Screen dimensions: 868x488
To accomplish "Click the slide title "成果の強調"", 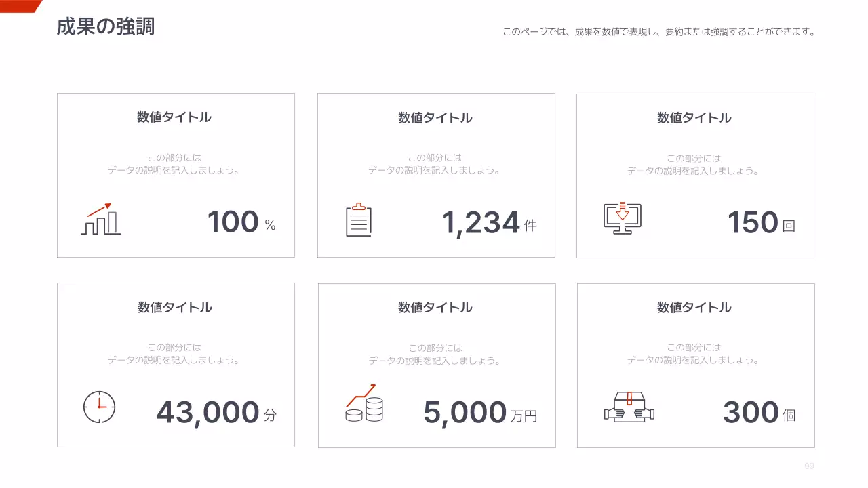I will (106, 28).
